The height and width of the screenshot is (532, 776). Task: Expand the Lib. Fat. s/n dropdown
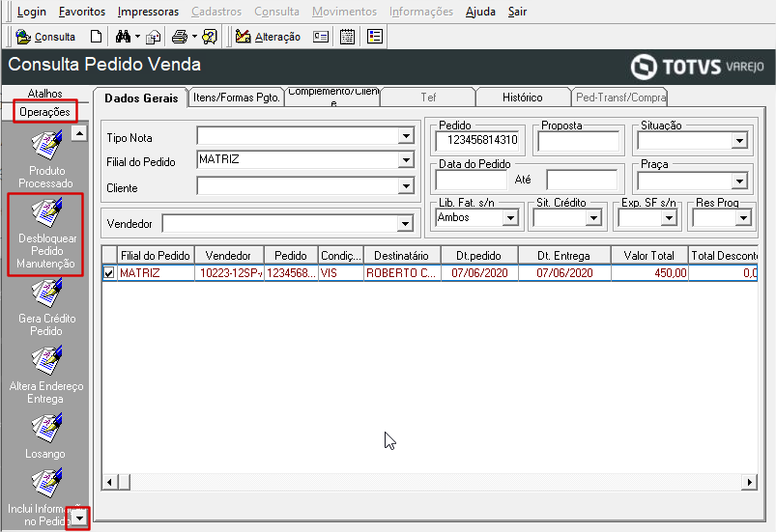point(510,217)
